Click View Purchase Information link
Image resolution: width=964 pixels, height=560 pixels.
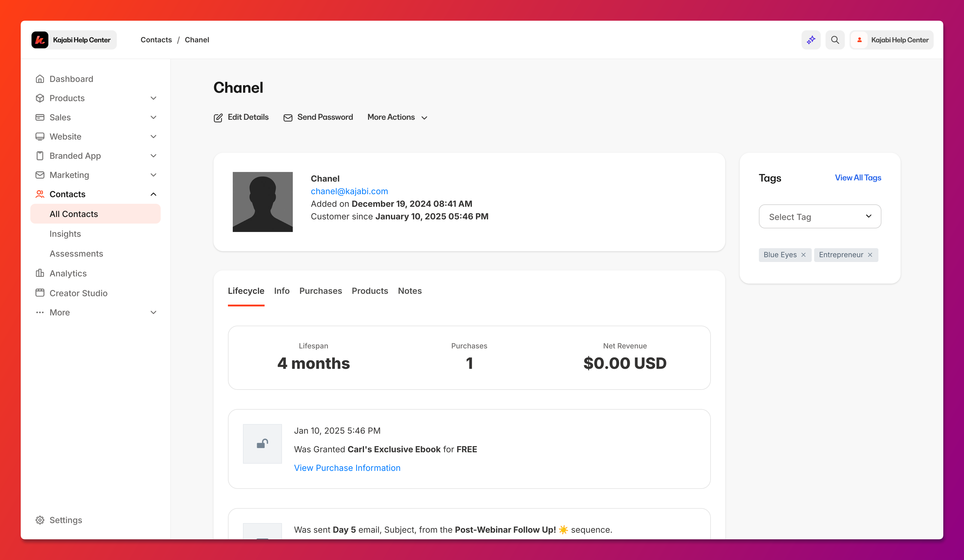tap(347, 468)
